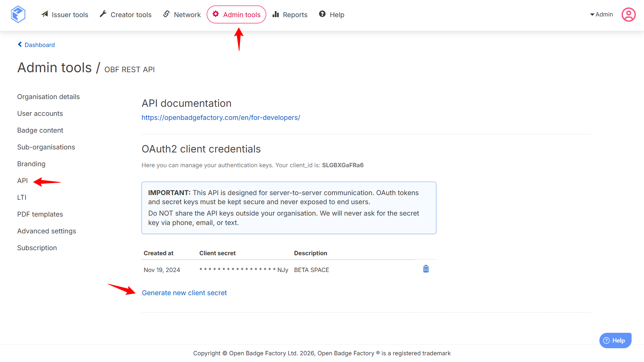Open the API documentation developers link
Screen dimensions: 644x362
pyautogui.click(x=221, y=118)
